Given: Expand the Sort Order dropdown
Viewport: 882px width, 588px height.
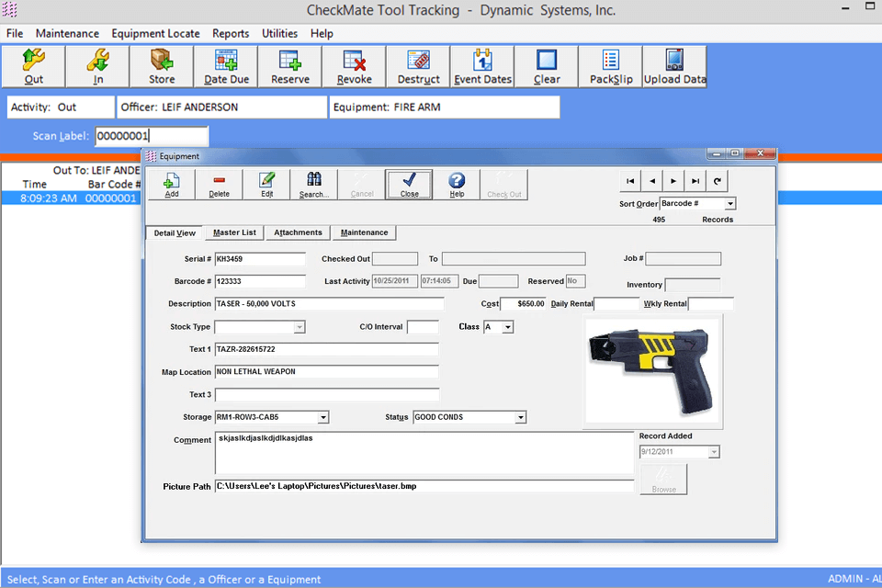Looking at the screenshot, I should (x=730, y=203).
